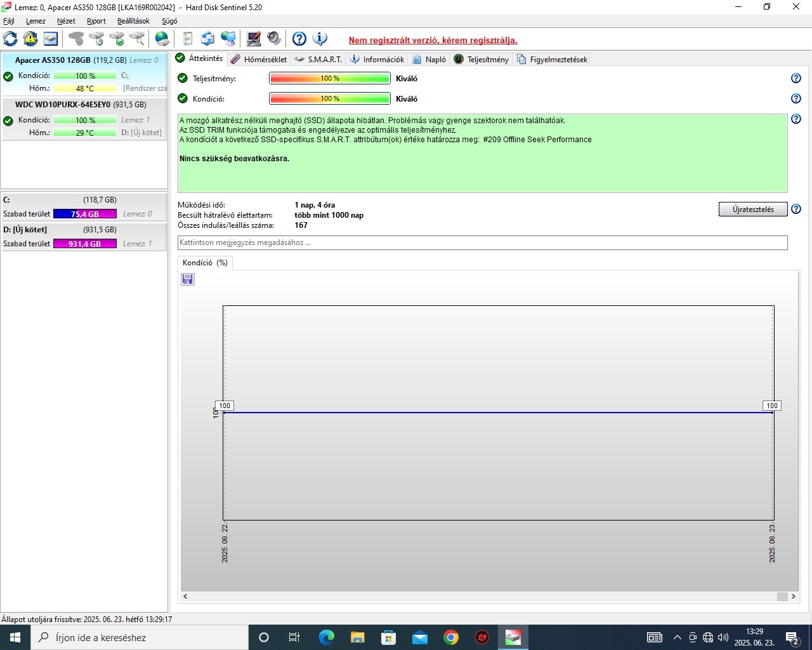Viewport: 812px width, 650px height.
Task: Click help icon beside Teljesítmény row
Action: tap(796, 78)
